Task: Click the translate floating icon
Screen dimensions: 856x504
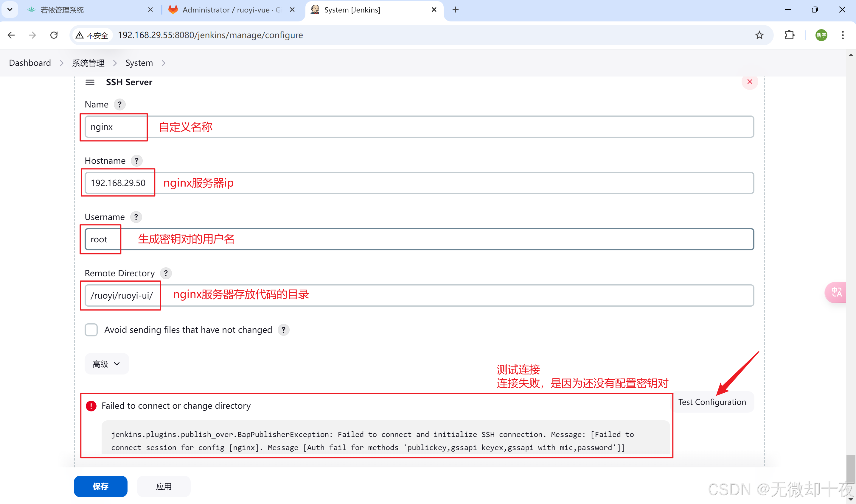Action: (x=836, y=292)
